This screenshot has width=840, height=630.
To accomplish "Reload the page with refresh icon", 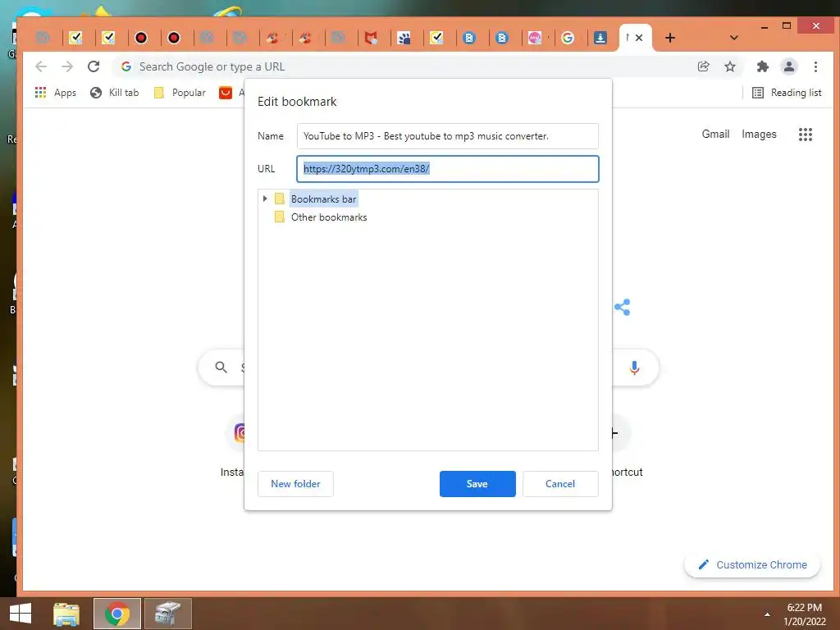I will [94, 66].
